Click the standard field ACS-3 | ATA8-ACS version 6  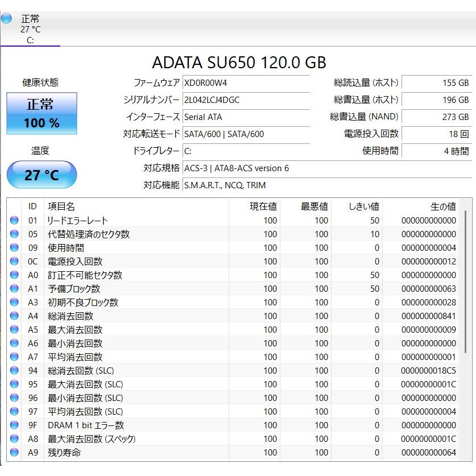(327, 168)
